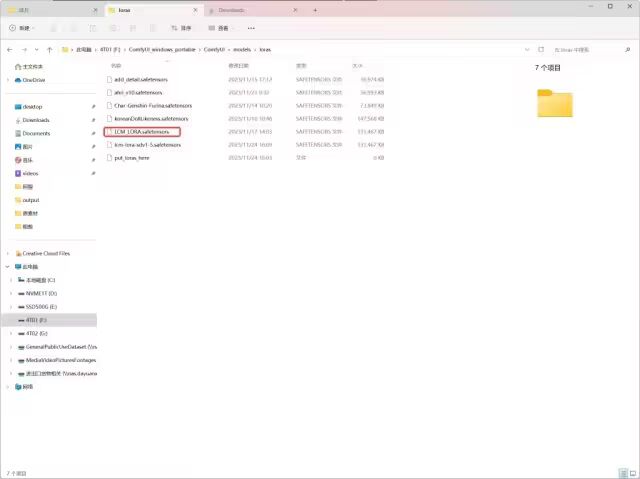Navigate to ComfyUI_windows_portable breadcrumb
This screenshot has width=640, height=479.
point(162,50)
